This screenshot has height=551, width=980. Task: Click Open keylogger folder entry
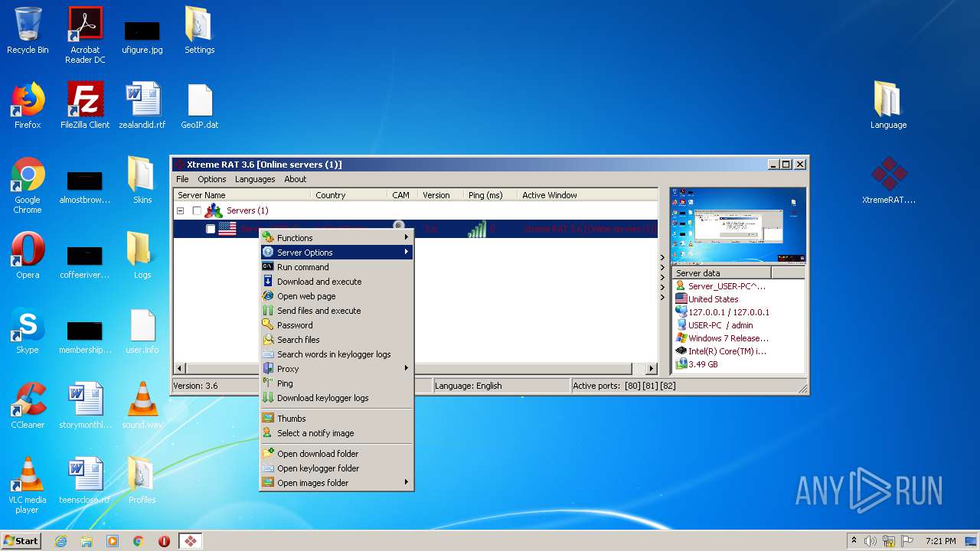click(337, 468)
